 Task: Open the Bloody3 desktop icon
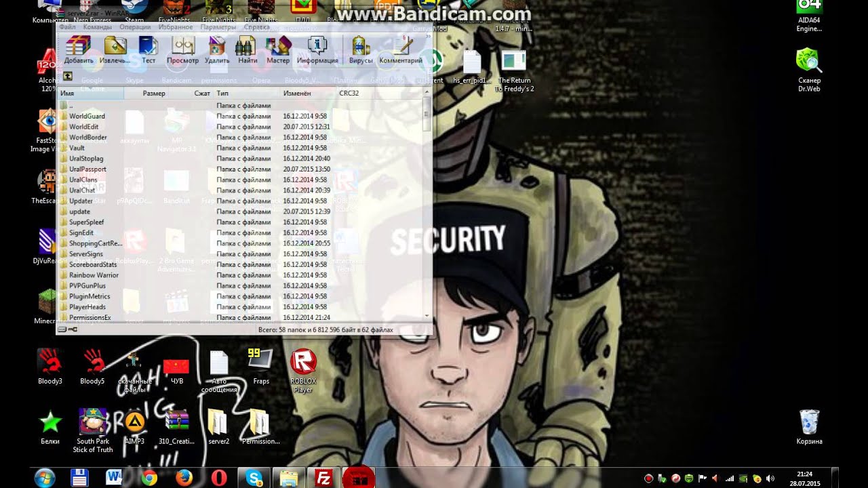[50, 367]
